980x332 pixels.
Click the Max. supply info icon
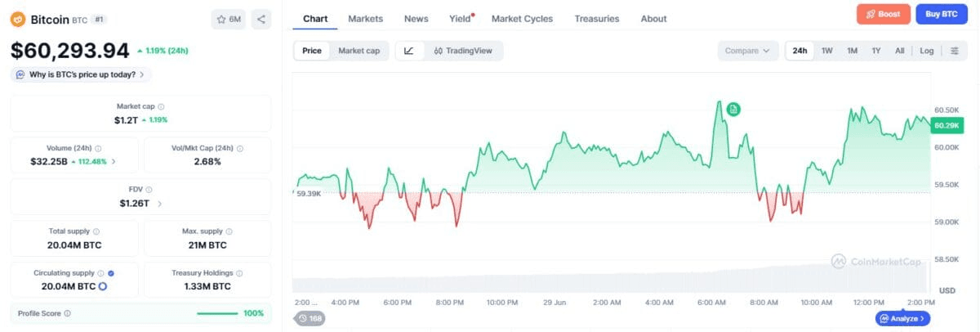[229, 231]
